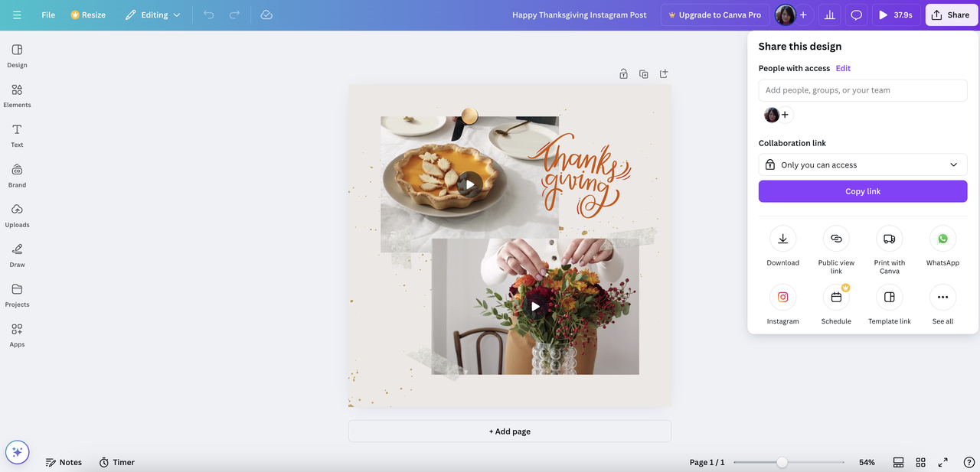Viewport: 980px width, 472px height.
Task: Toggle the scroll view pages icon
Action: [898, 462]
